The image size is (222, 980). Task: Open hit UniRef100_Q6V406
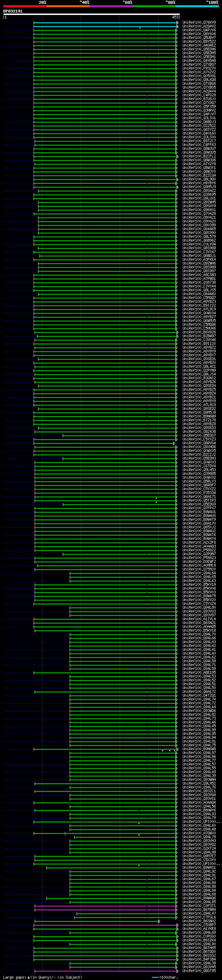point(199,34)
